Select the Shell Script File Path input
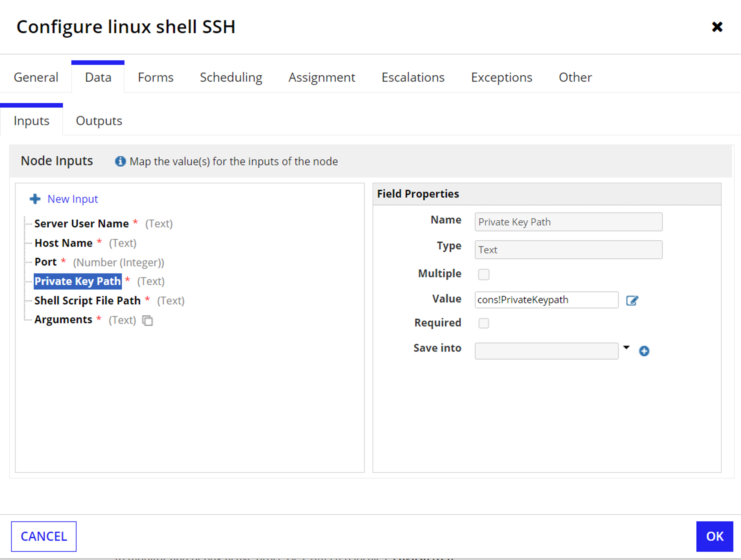Image resolution: width=741 pixels, height=560 pixels. [x=87, y=300]
